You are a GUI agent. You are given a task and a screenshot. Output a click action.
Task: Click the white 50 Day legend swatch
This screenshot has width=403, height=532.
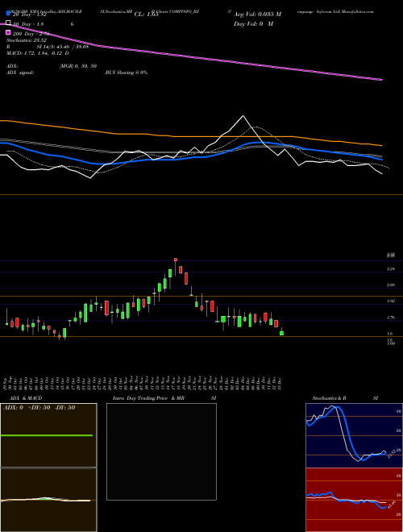pyautogui.click(x=8, y=23)
